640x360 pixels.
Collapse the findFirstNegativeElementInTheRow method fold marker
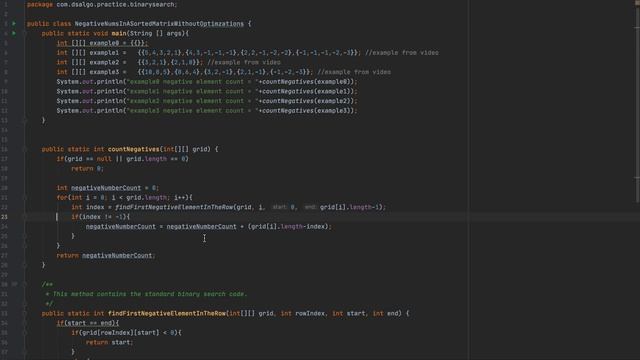click(24, 313)
